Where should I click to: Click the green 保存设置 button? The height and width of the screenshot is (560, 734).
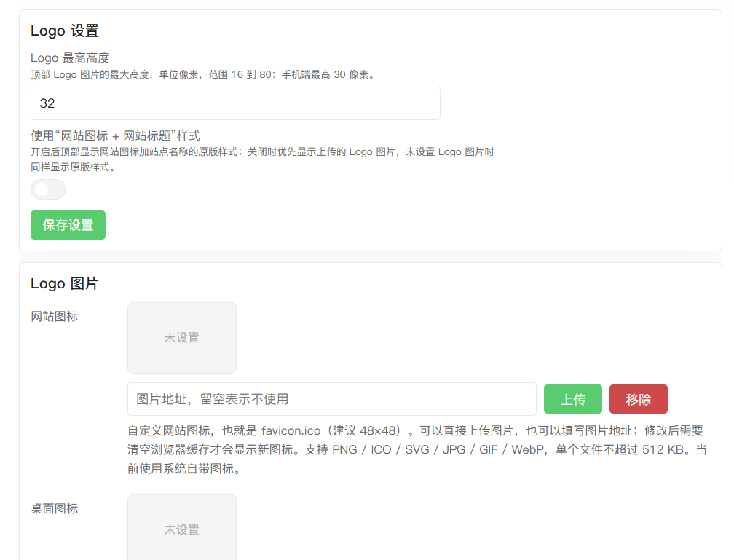tap(68, 225)
